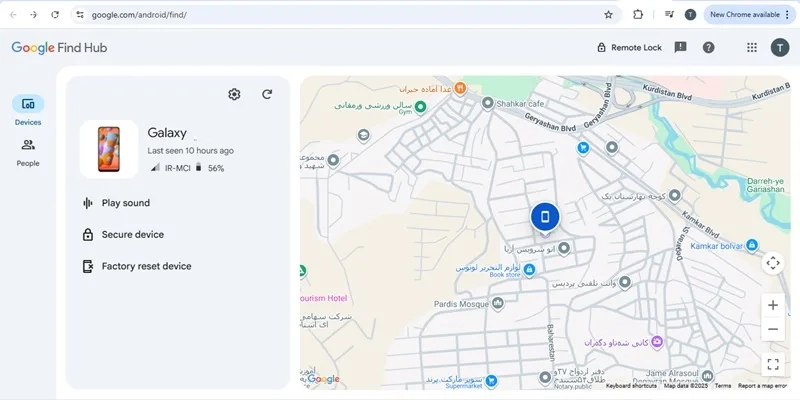This screenshot has height=400, width=800.
Task: Click the Google logo on the map
Action: coord(323,379)
